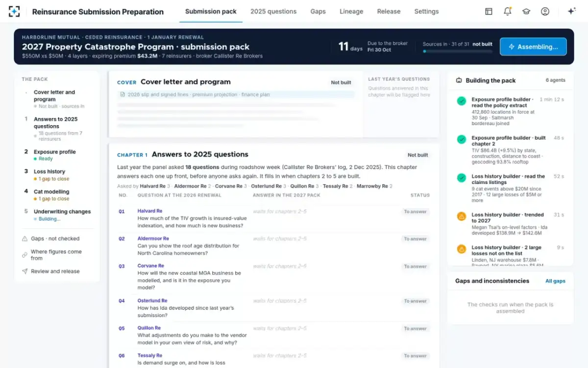Open the Gaps tab
This screenshot has width=588, height=368.
click(x=318, y=11)
